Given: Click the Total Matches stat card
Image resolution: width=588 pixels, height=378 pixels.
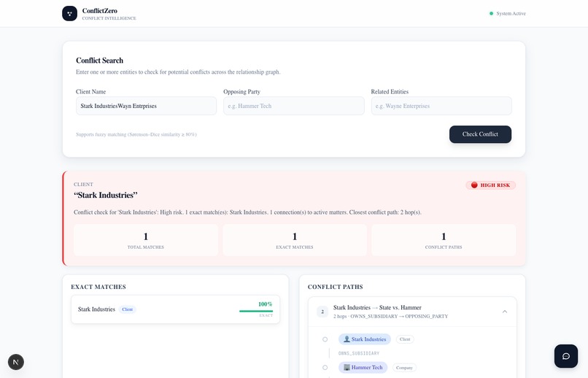Looking at the screenshot, I should [146, 240].
